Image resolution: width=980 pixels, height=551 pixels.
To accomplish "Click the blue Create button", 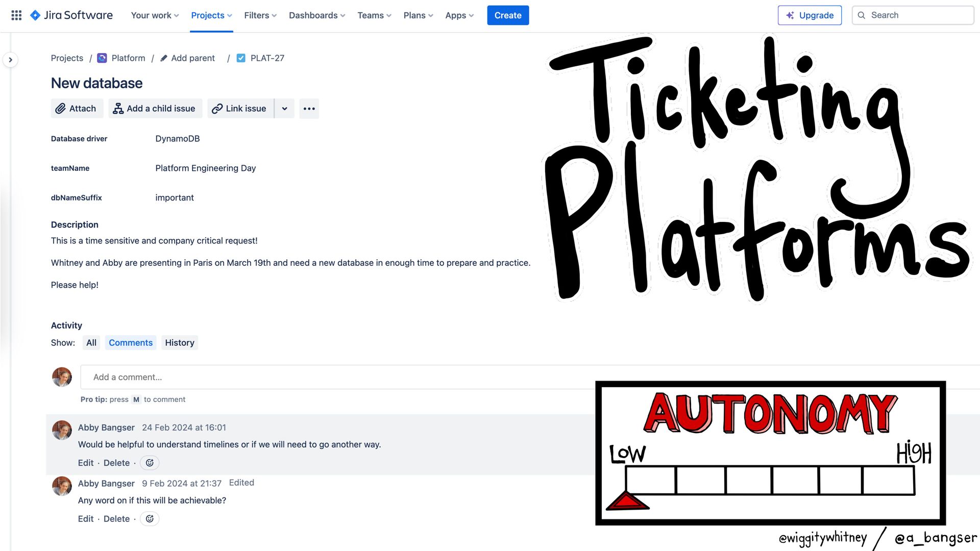I will point(508,15).
